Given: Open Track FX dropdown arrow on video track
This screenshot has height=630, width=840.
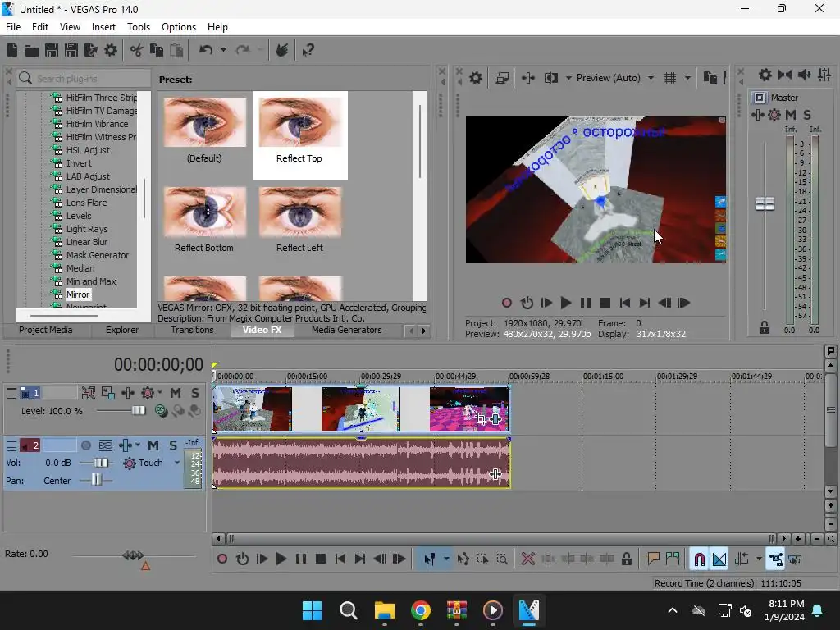Looking at the screenshot, I should tap(160, 393).
